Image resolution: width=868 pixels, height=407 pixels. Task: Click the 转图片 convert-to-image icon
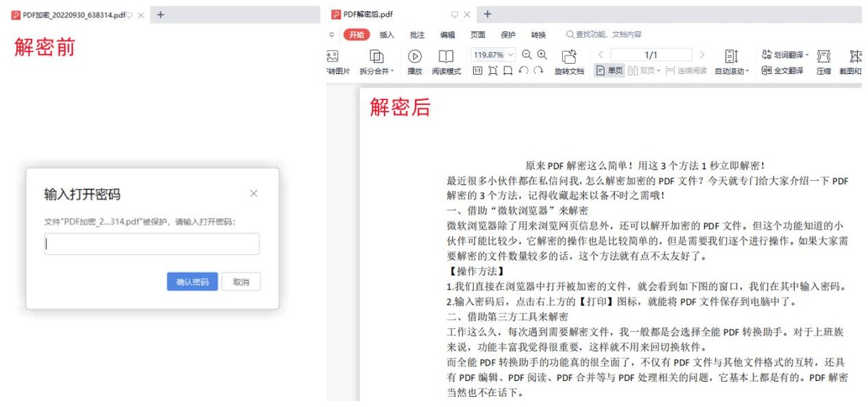pos(333,56)
